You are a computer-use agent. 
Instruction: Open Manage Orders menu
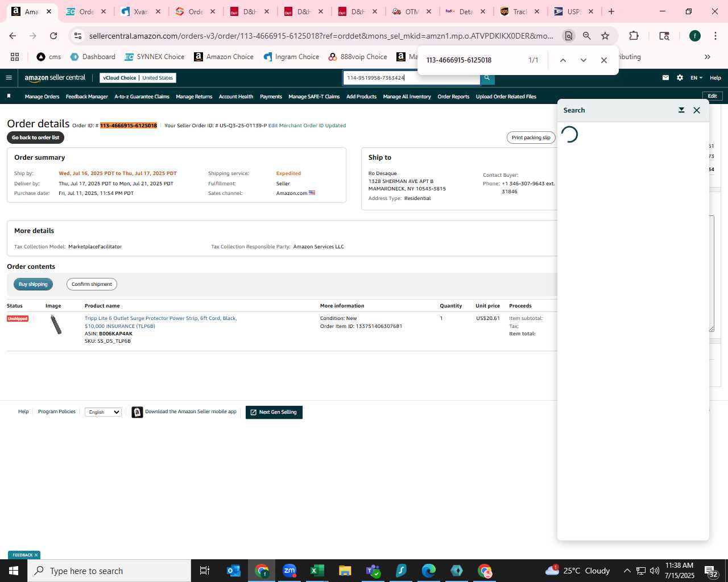(x=42, y=97)
